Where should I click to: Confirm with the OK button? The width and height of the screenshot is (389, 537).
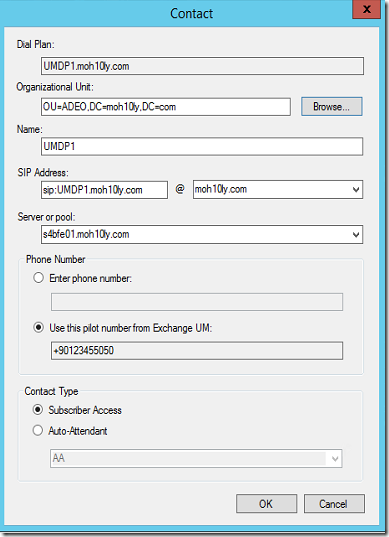coord(266,504)
